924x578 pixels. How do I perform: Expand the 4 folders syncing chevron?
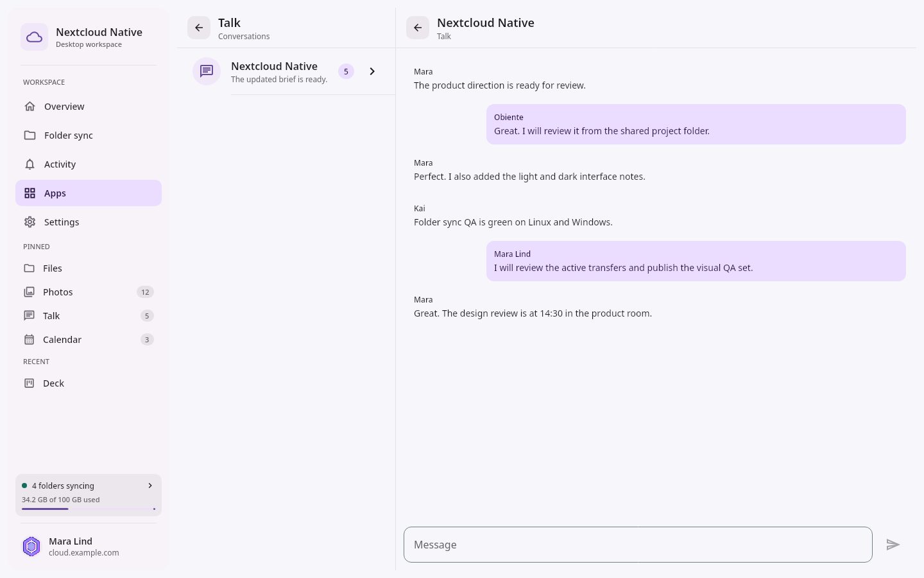[x=150, y=486]
